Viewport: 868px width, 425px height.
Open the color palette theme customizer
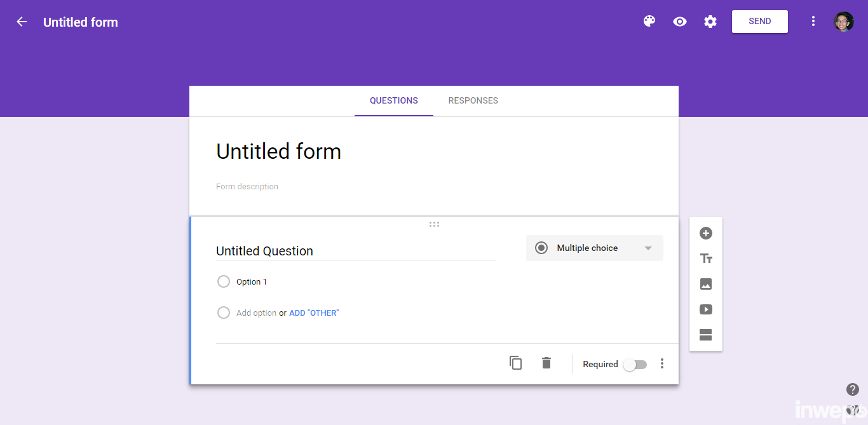(x=649, y=22)
